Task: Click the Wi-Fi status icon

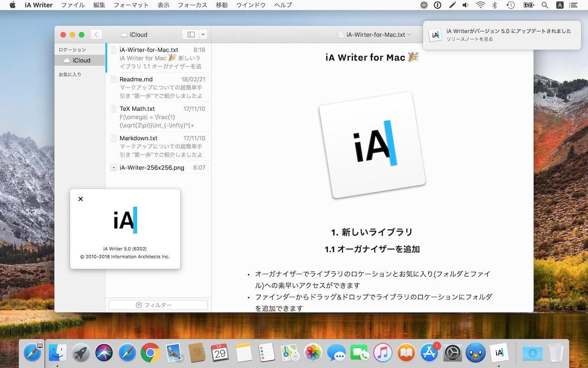Action: (x=481, y=5)
